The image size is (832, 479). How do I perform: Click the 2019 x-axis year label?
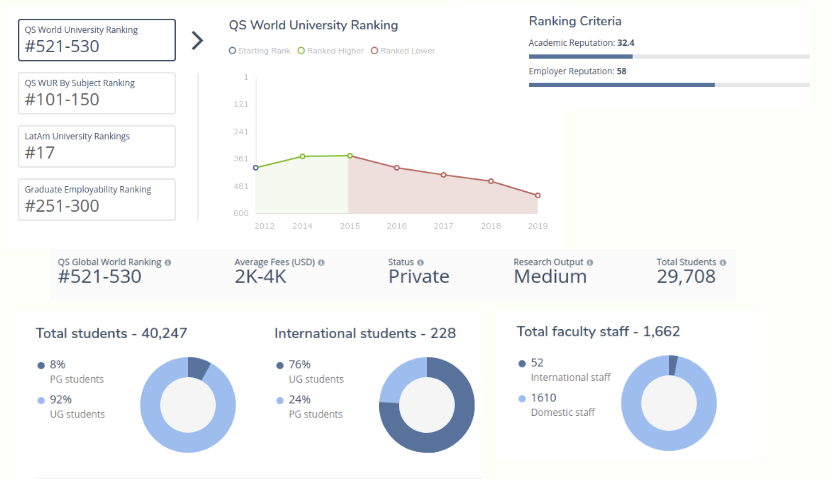(x=538, y=226)
